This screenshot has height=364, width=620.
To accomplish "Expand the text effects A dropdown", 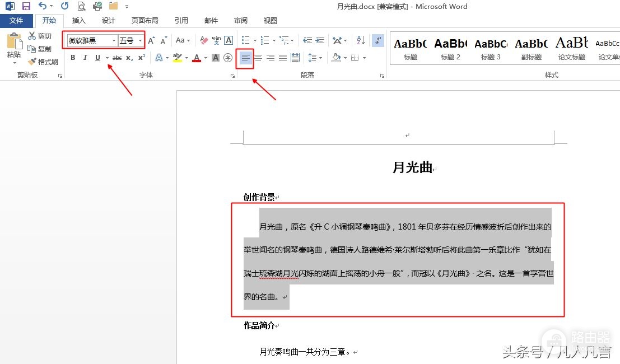I will [x=167, y=58].
